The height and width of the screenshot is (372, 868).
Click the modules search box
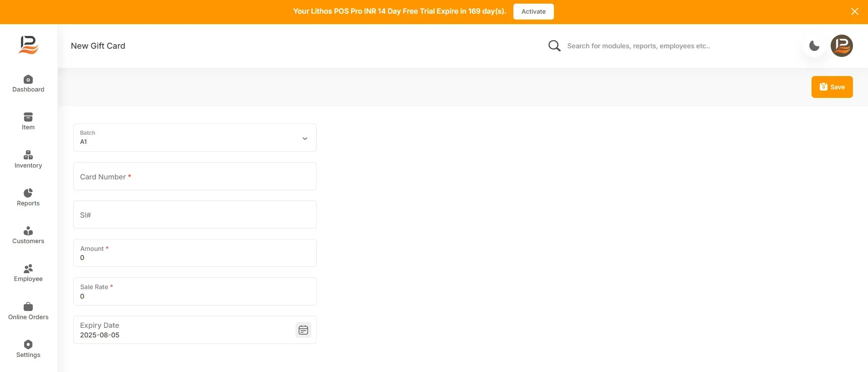[638, 46]
